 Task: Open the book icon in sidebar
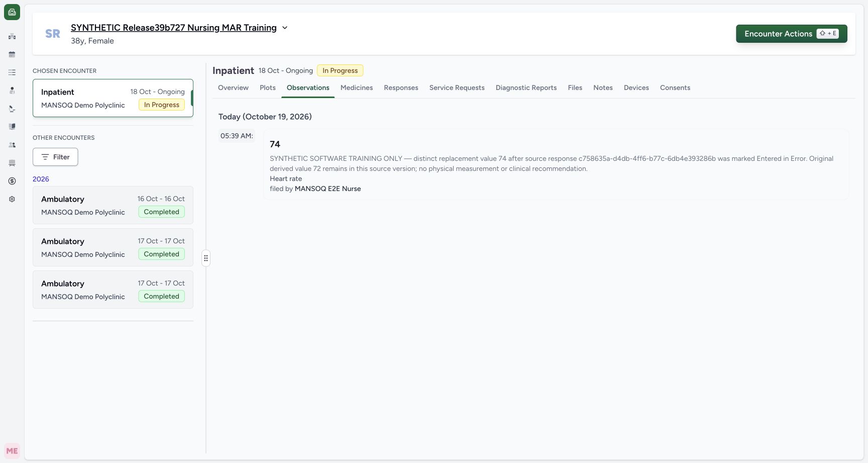pyautogui.click(x=12, y=127)
